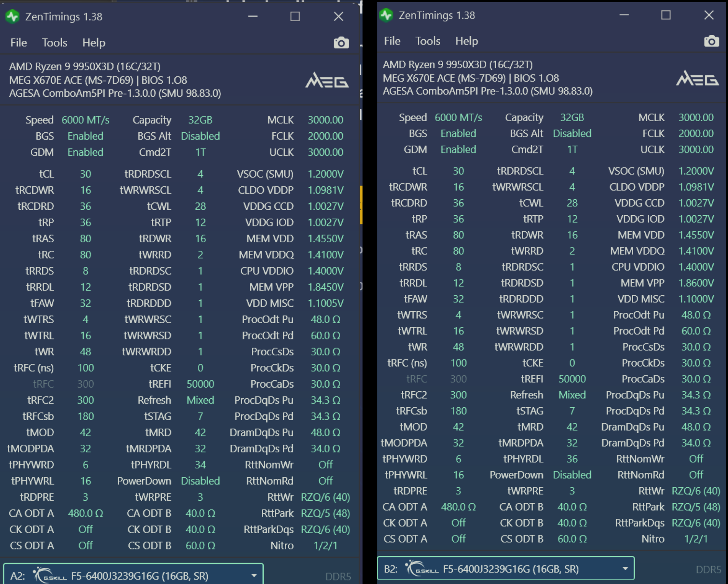Minimize the left ZenTimings window
Viewport: 728px width, 584px height.
coord(253,16)
